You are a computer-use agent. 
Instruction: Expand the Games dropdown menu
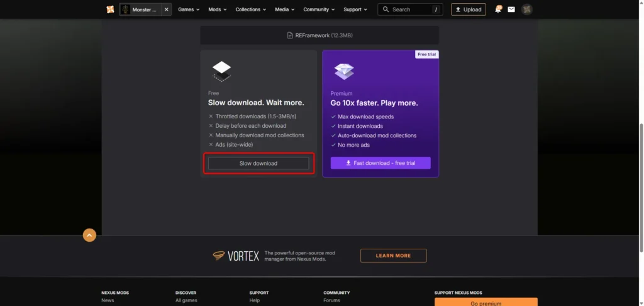189,9
